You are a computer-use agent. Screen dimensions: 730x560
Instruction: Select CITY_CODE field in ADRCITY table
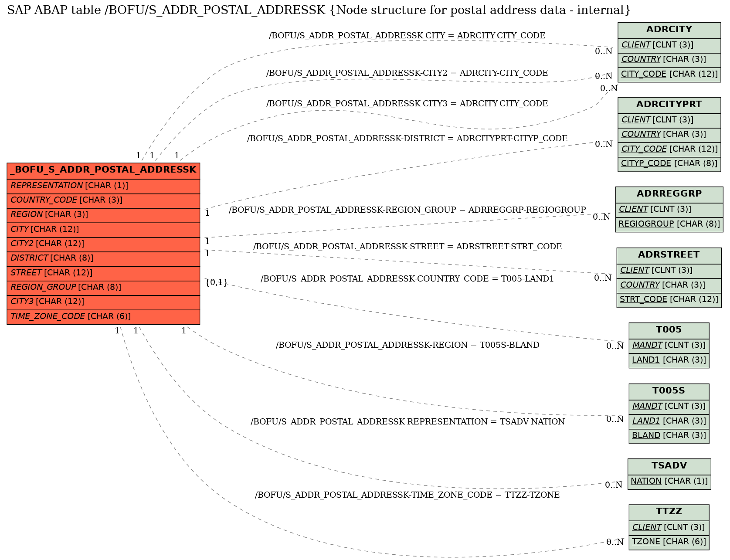tap(669, 74)
